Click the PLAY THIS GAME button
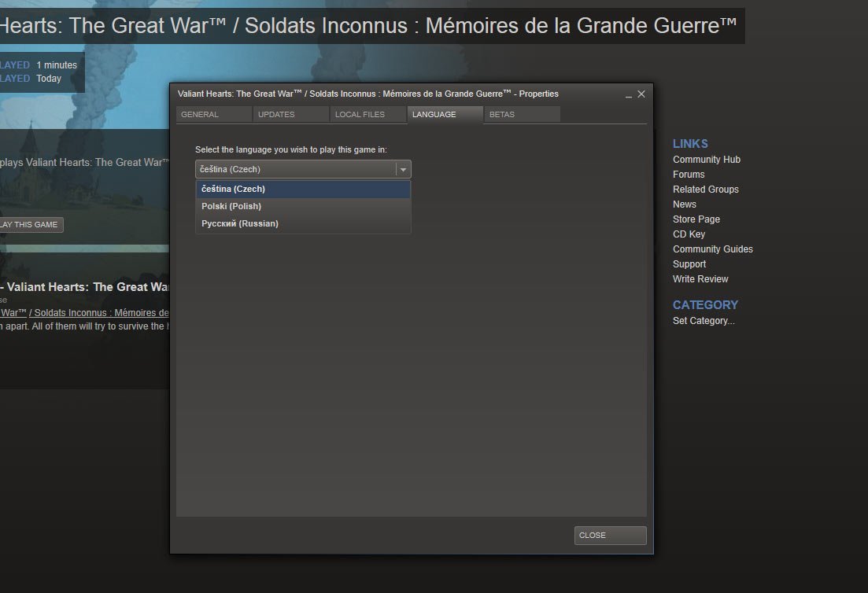868x593 pixels. [31, 225]
